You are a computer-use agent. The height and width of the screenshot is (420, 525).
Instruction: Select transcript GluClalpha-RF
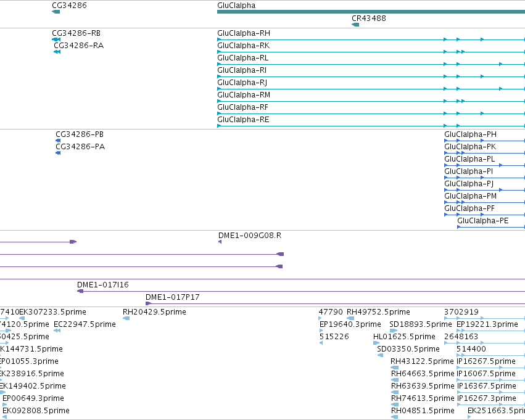(x=242, y=107)
